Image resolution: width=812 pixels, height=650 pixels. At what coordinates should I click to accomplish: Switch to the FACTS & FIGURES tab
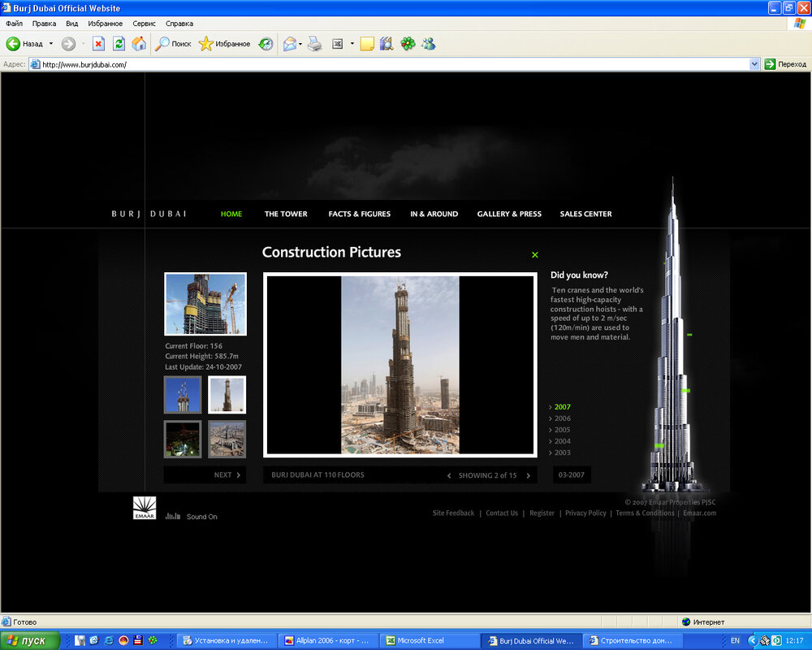pos(360,214)
